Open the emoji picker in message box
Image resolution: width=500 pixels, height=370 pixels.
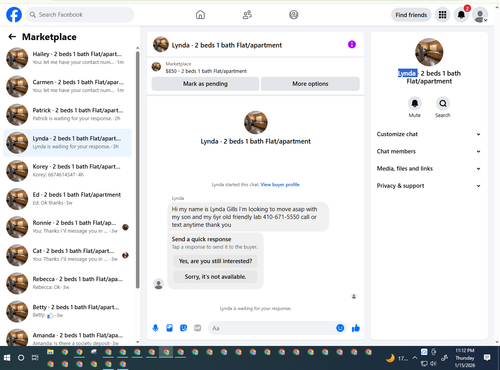pos(340,328)
